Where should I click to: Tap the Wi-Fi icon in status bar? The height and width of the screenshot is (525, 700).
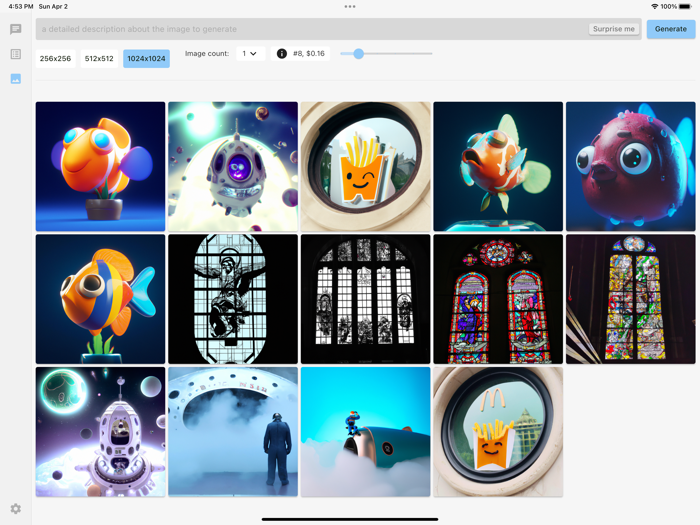[x=654, y=6]
